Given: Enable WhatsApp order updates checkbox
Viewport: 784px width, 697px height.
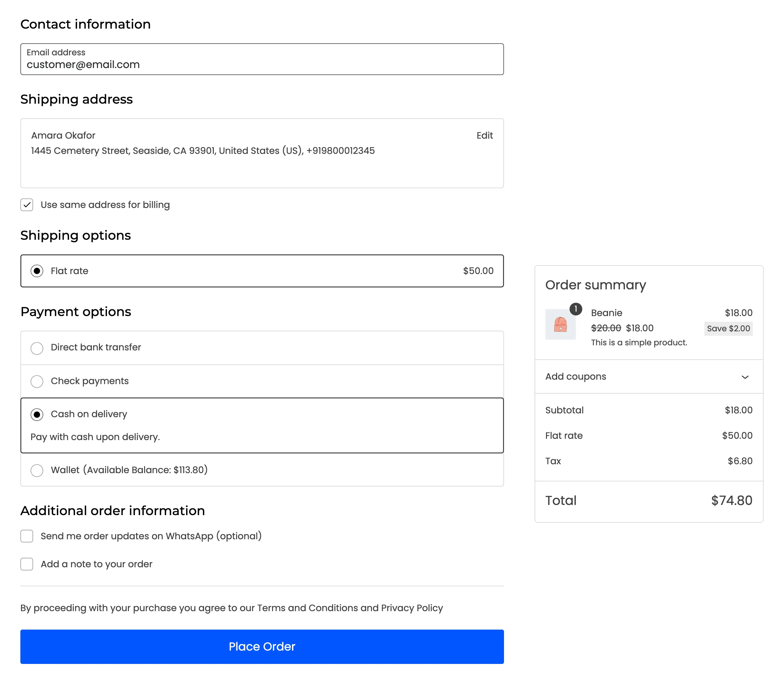Looking at the screenshot, I should [27, 536].
